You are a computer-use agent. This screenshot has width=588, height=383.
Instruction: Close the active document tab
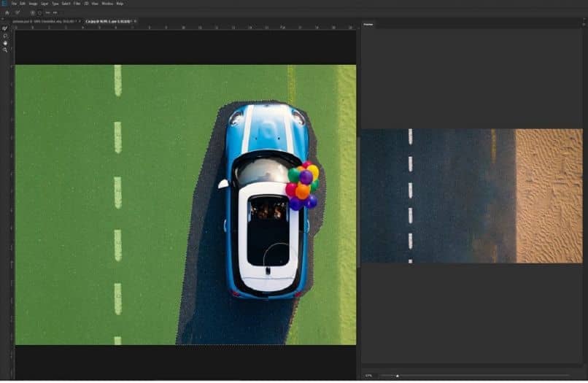point(135,21)
